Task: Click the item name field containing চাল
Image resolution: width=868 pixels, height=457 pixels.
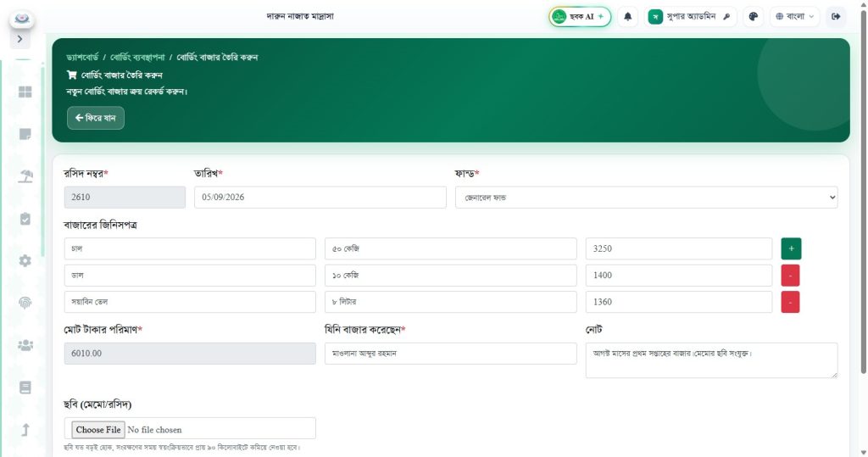Action: tap(190, 248)
